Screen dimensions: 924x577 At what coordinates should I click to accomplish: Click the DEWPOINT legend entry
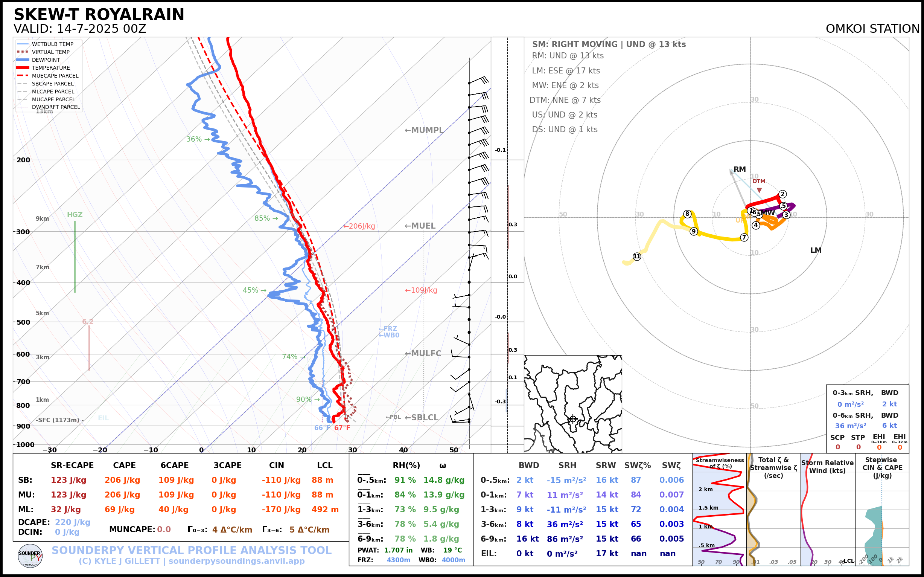(46, 60)
